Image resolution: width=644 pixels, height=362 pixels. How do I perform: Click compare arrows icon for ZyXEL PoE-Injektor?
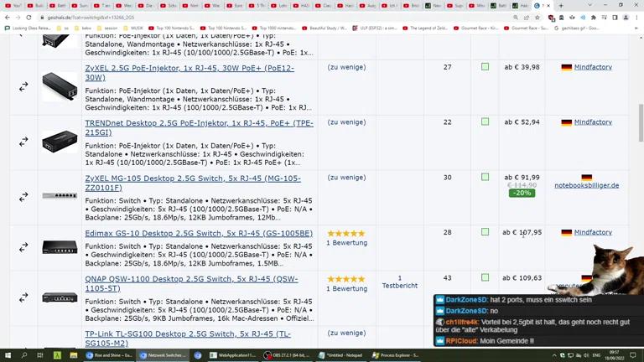pyautogui.click(x=23, y=86)
